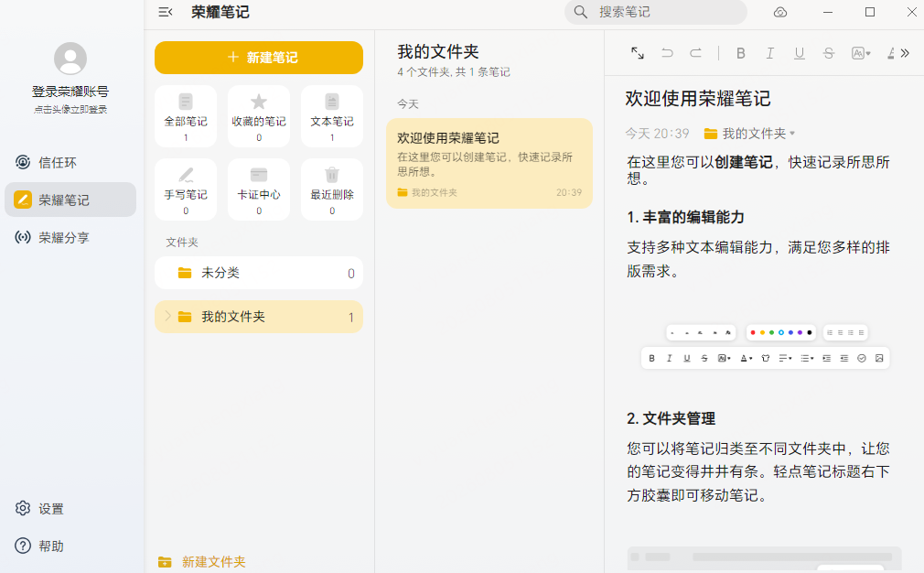Click the 今天 date group label
Screen dimensions: 924x573
pos(408,103)
